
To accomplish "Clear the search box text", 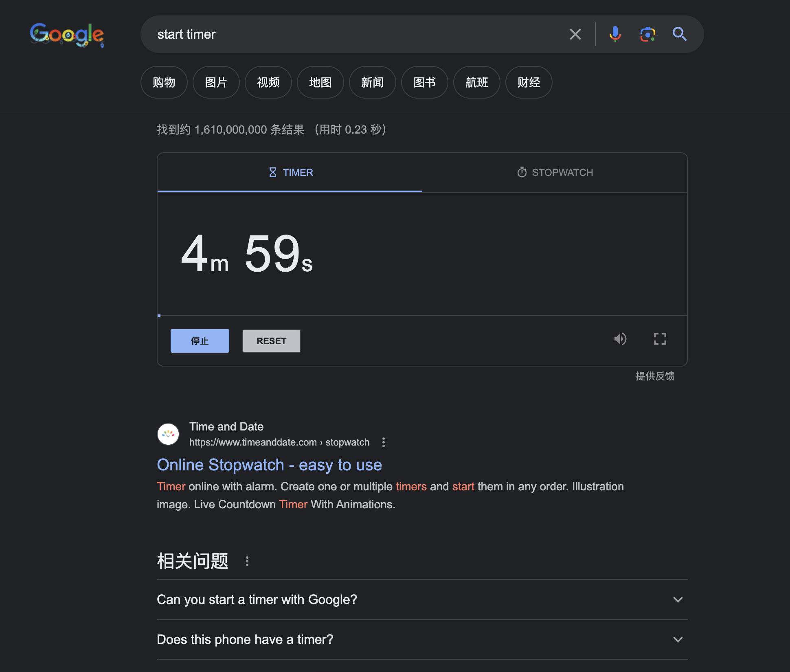I will click(575, 34).
